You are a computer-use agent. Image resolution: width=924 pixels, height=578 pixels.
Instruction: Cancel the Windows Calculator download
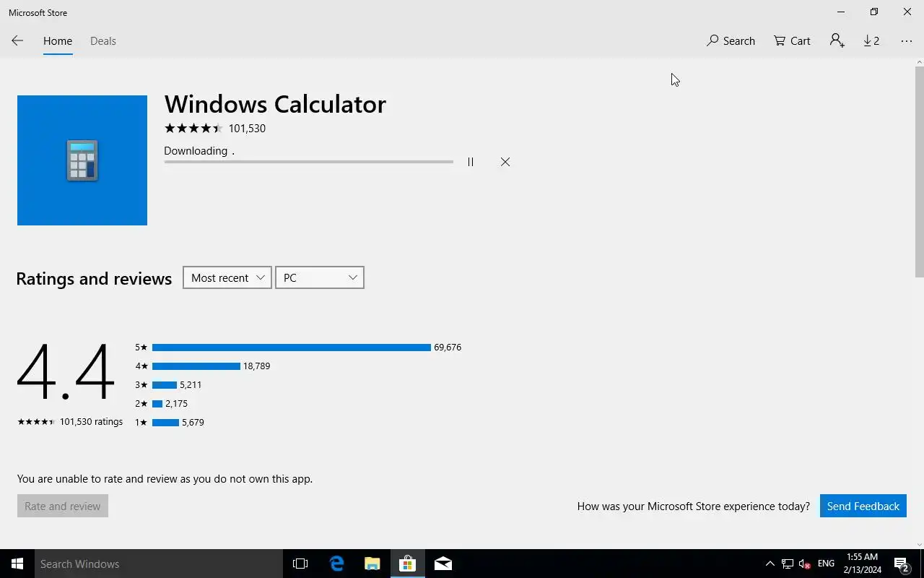click(505, 162)
